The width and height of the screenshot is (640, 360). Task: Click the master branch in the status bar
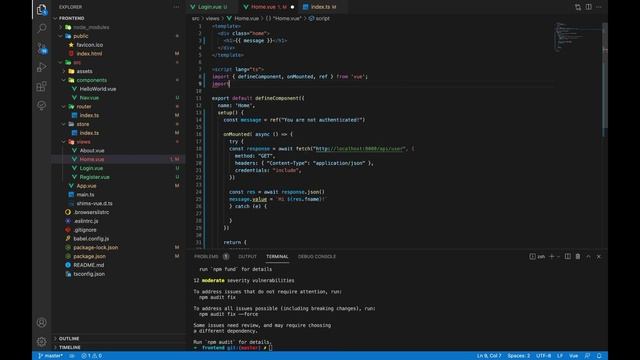[51, 356]
